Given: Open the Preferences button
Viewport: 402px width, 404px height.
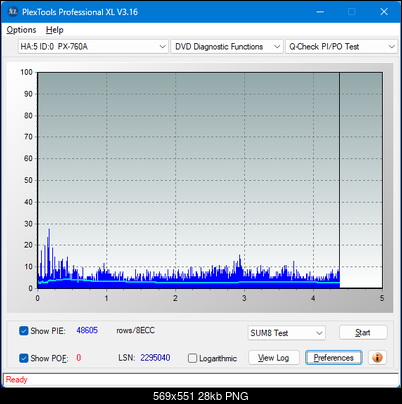Looking at the screenshot, I should tap(333, 358).
